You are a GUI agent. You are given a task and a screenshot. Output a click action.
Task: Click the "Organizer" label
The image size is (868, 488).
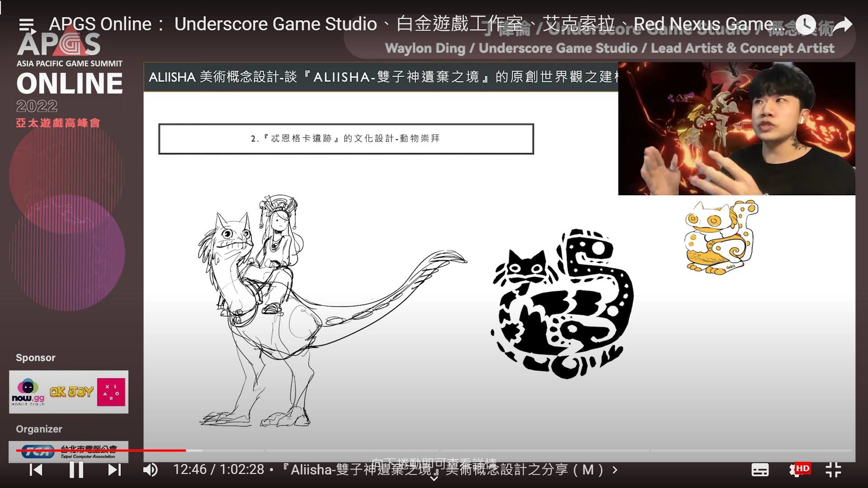click(39, 429)
